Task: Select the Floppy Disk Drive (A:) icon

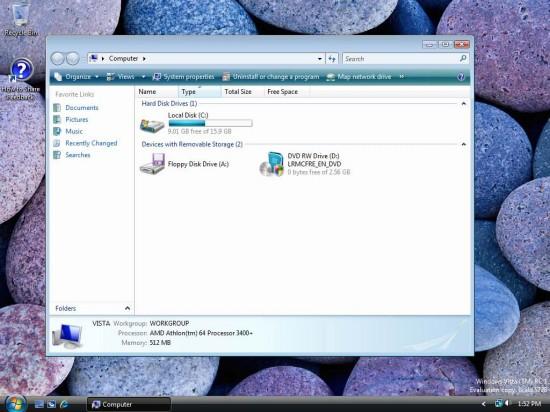Action: click(x=152, y=164)
